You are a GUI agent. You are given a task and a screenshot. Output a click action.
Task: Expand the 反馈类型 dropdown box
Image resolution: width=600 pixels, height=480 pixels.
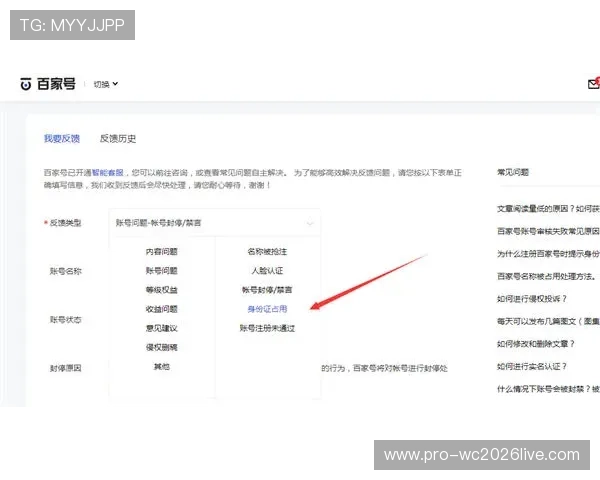[x=214, y=223]
